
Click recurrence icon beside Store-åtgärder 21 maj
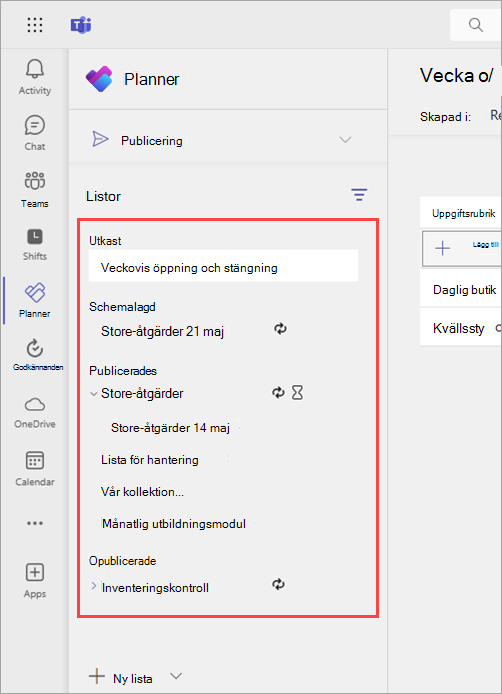(280, 328)
